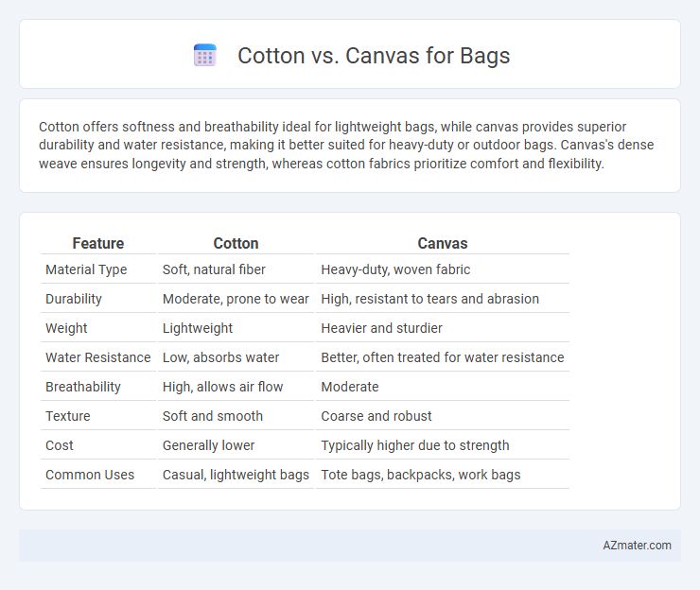Click the 'Casual, lightweight bags' cell
The width and height of the screenshot is (700, 590).
point(236,475)
